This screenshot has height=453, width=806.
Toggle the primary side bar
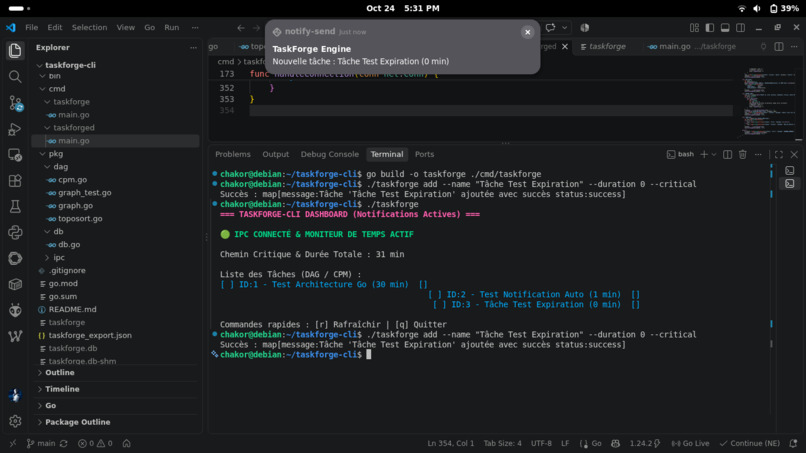[710, 28]
